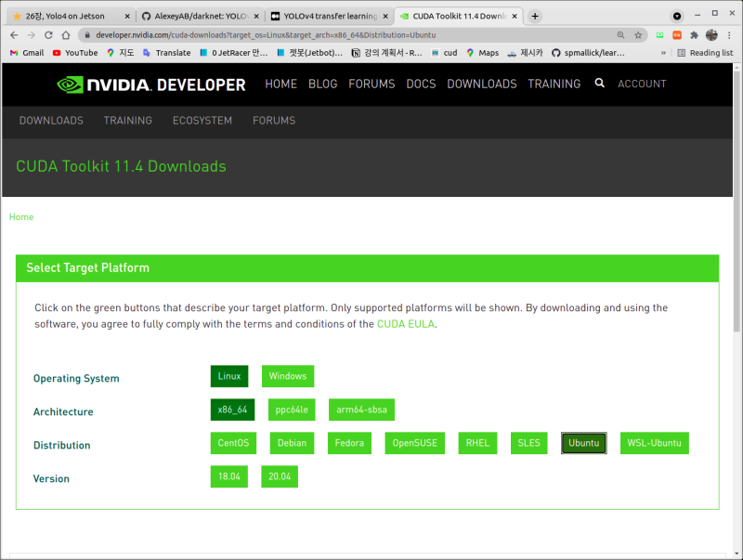Open the YouTube bookmark
This screenshot has width=743, height=560.
point(75,53)
